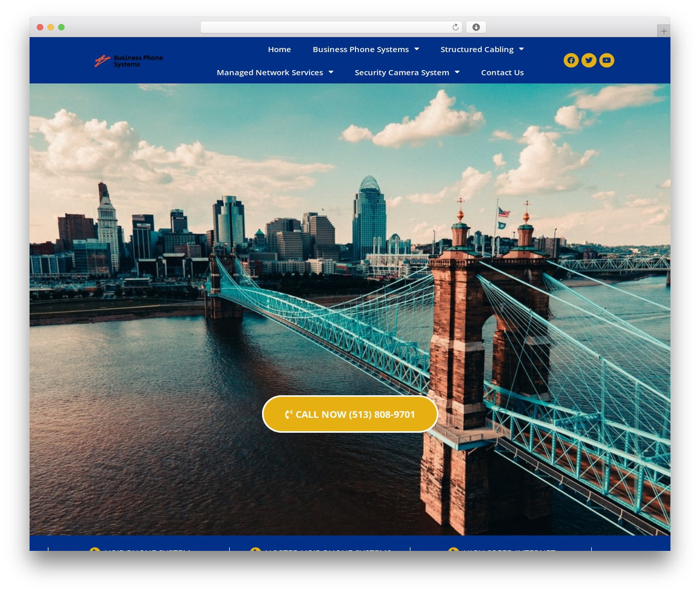
Task: Expand Business Phone Systems dropdown arrow
Action: (x=417, y=49)
